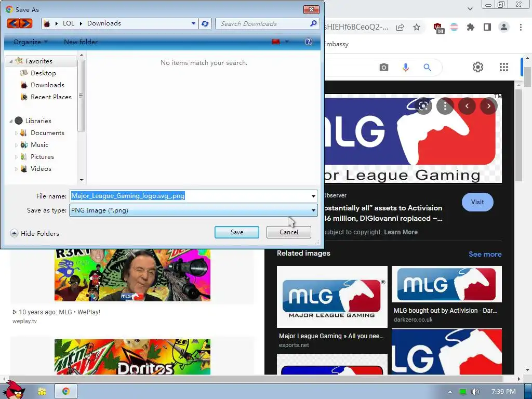Select LOL in the address breadcrumb
The height and width of the screenshot is (399, 532).
(69, 23)
